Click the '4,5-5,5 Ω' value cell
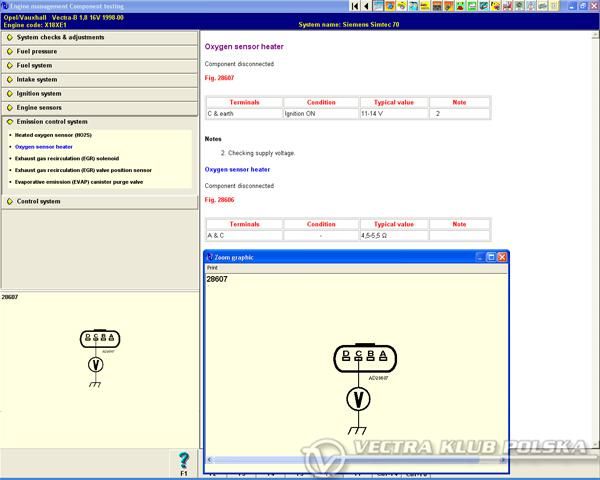 [394, 235]
